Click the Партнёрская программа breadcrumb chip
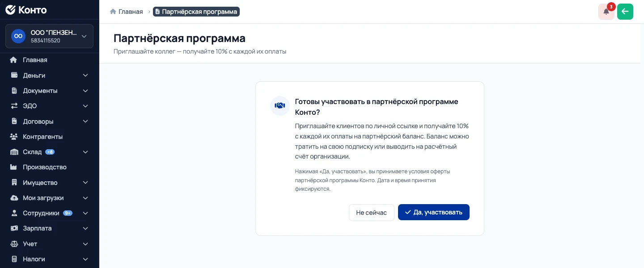Viewport: 644px width, 268px height. tap(196, 12)
